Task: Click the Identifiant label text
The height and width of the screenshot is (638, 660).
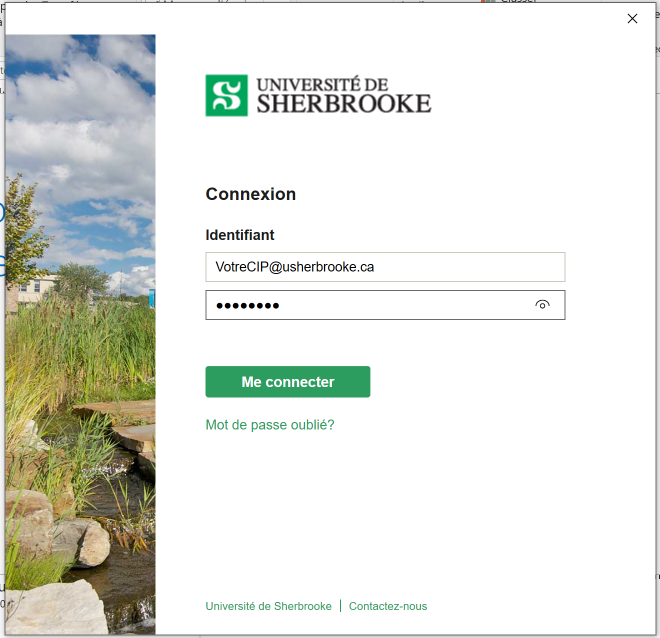Action: 239,235
